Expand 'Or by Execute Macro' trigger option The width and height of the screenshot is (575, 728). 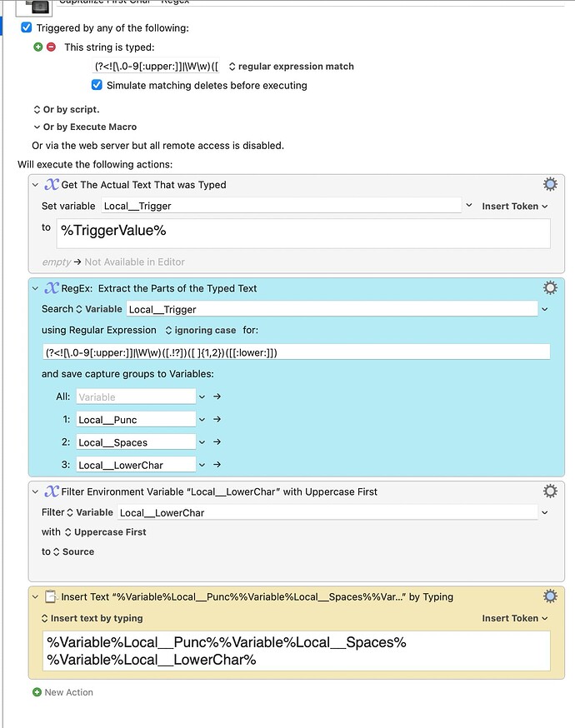pos(84,127)
